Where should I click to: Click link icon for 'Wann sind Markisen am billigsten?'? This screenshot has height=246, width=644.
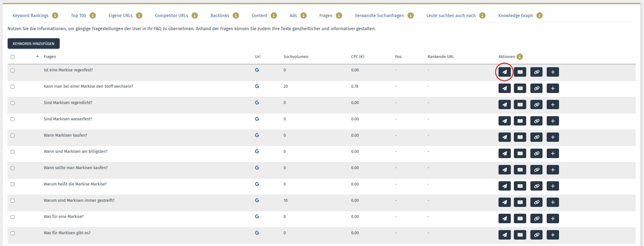point(536,153)
